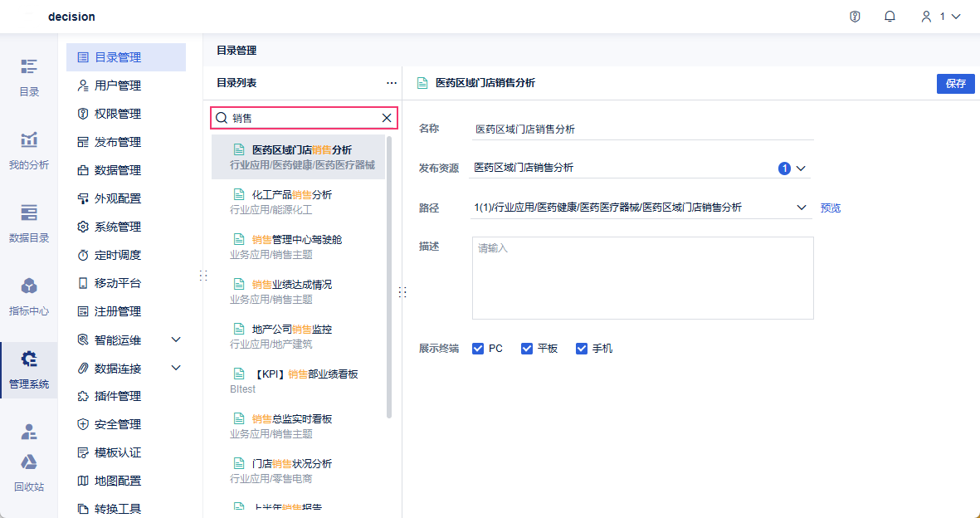Uncheck the 手机 display terminal checkbox

[582, 349]
